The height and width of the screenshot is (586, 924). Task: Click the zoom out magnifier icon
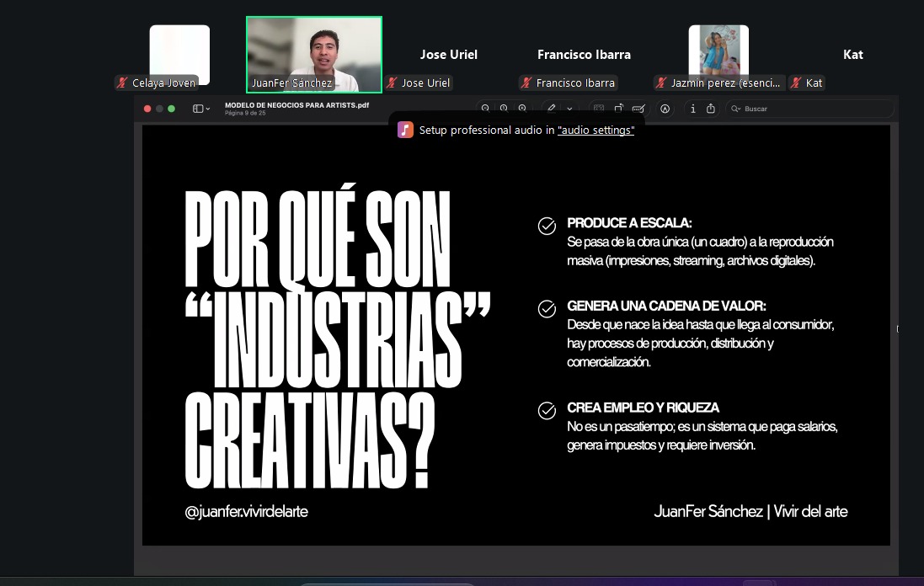485,109
